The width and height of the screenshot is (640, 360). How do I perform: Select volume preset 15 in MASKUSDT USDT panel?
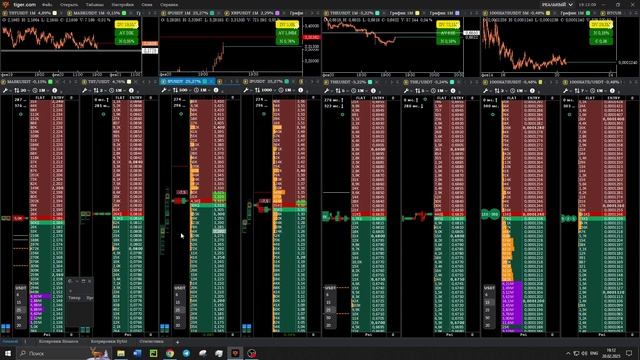(x=18, y=302)
